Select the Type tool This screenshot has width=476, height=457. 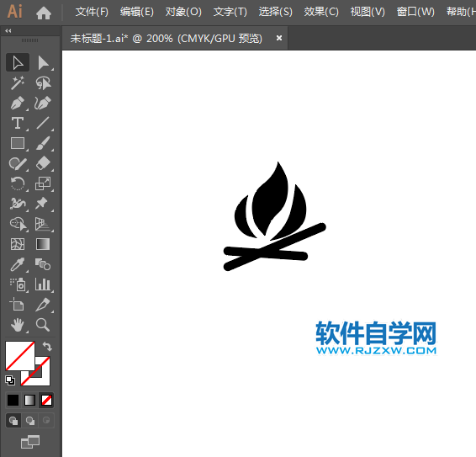pos(18,123)
